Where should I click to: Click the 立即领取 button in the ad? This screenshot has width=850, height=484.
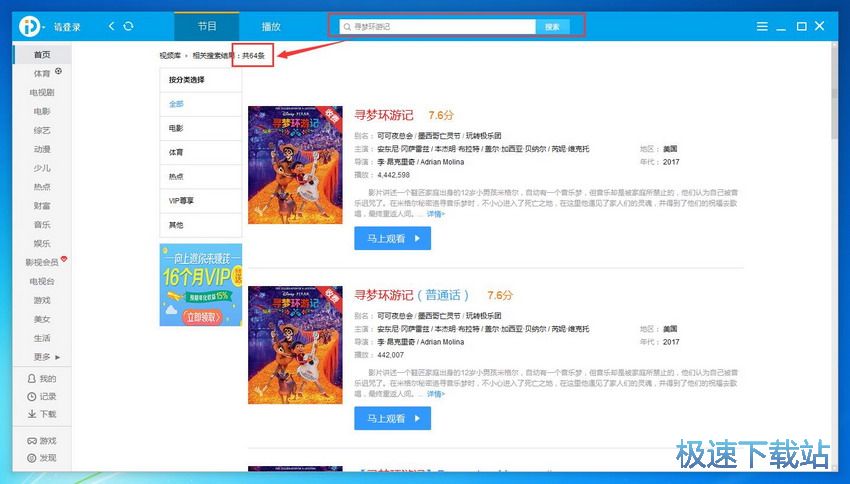[x=201, y=317]
